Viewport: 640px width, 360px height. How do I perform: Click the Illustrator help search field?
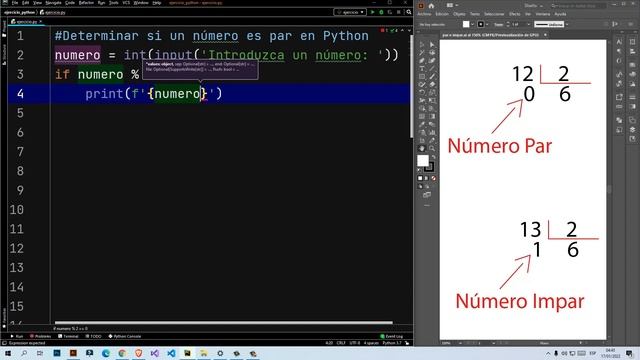578,6
